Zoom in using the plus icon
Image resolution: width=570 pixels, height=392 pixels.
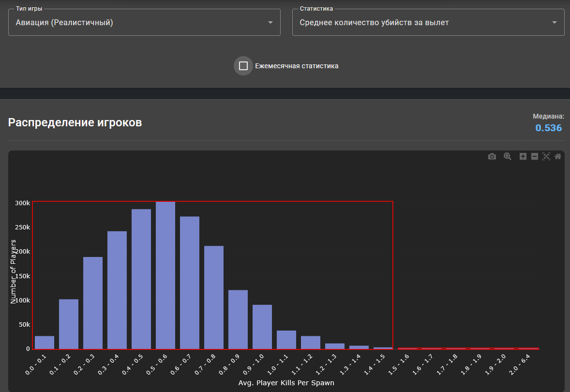(x=523, y=156)
